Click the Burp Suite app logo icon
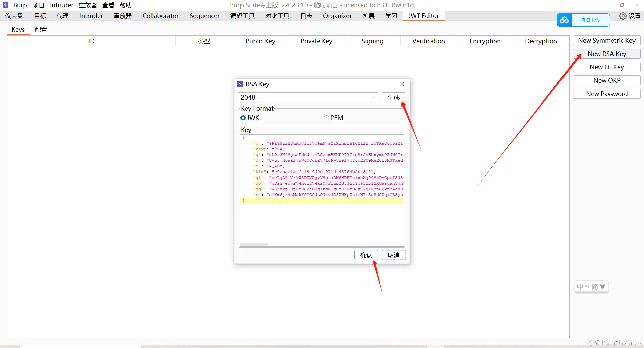Screen dimensions: 644x348 5,5
